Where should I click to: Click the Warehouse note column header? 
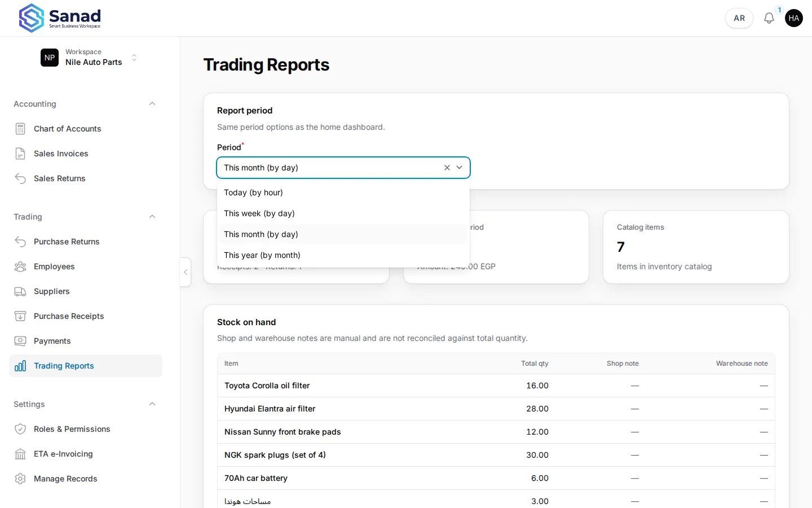[742, 364]
